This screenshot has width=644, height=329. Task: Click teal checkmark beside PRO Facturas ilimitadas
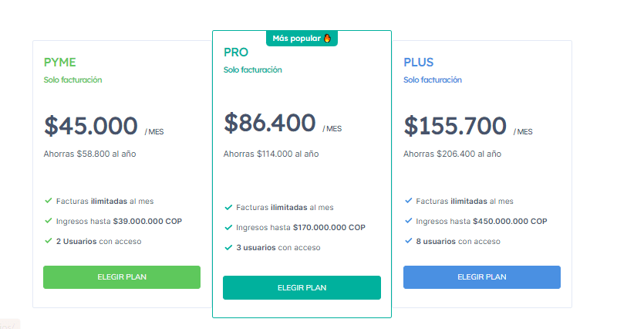(228, 207)
